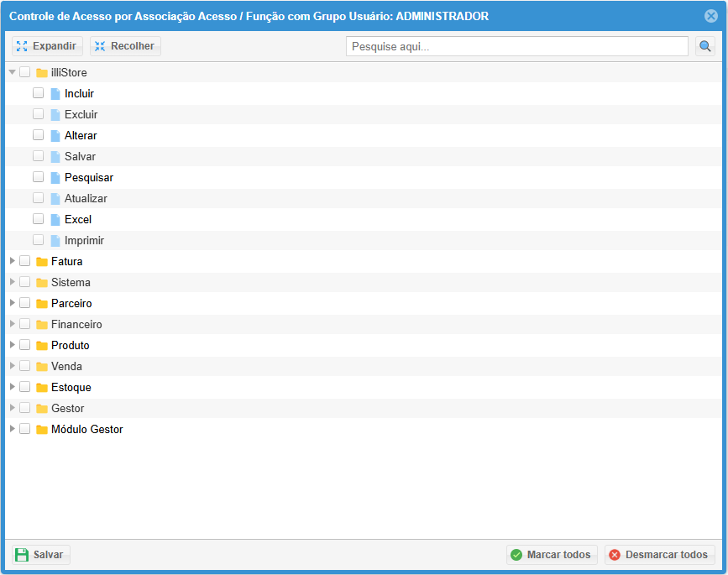Click the Fatura folder icon

point(42,261)
